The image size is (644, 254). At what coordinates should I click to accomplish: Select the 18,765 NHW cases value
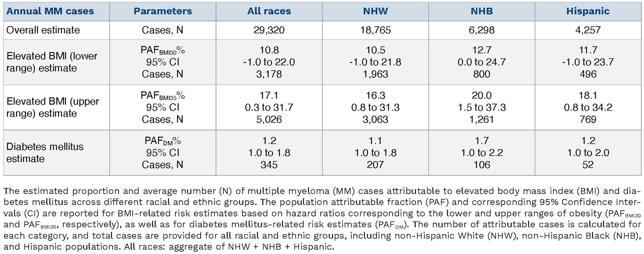[375, 30]
